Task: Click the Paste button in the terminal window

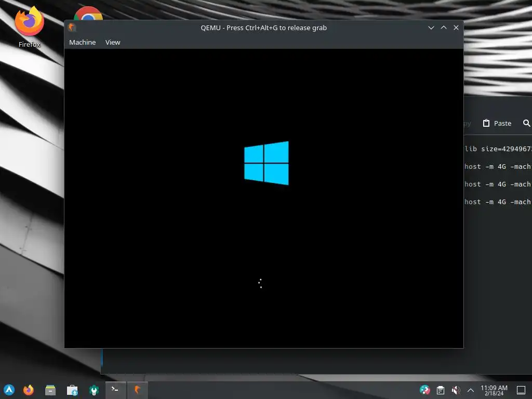Action: pos(497,123)
